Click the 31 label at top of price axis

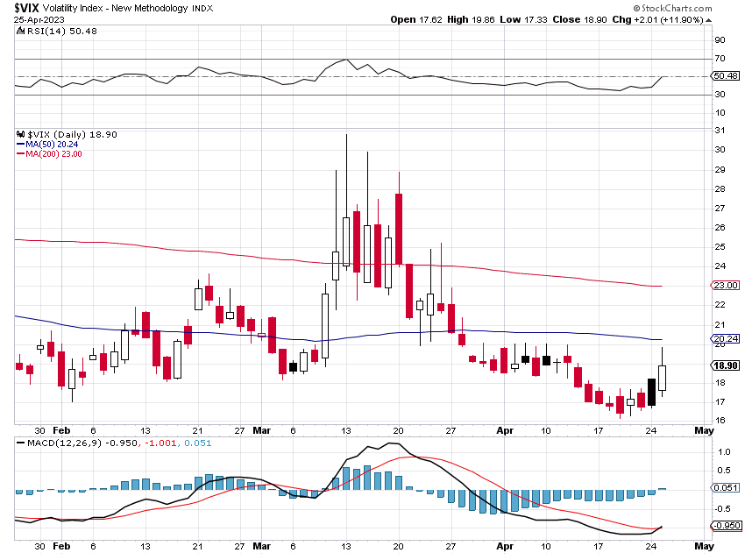[x=720, y=131]
